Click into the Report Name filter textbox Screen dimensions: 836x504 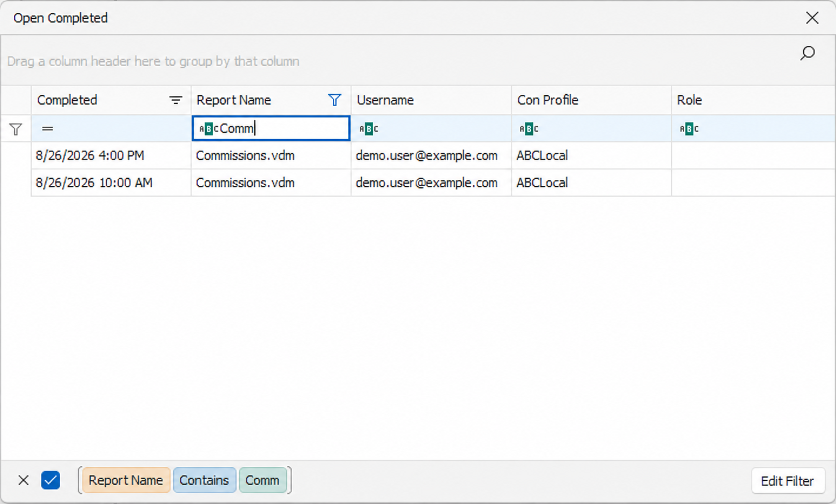click(271, 128)
